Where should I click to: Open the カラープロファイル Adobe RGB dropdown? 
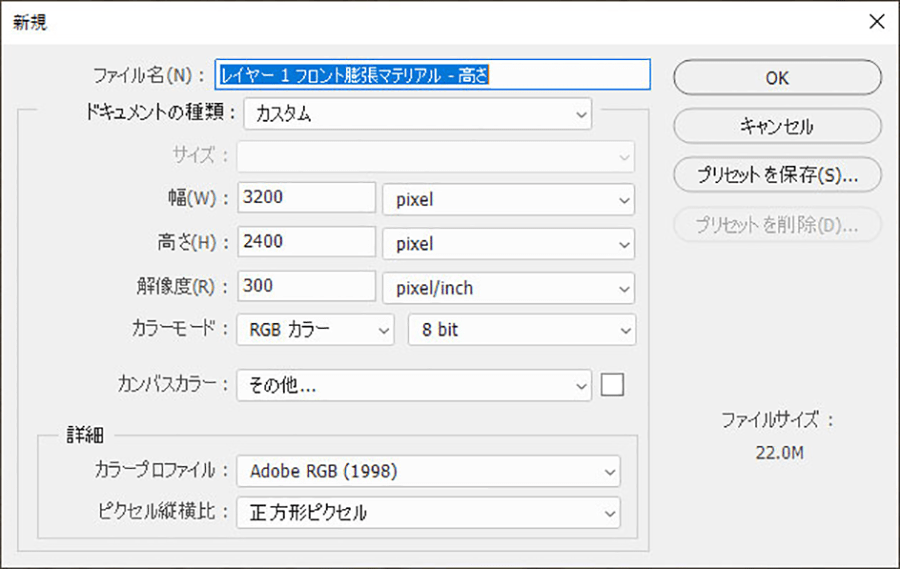(428, 470)
